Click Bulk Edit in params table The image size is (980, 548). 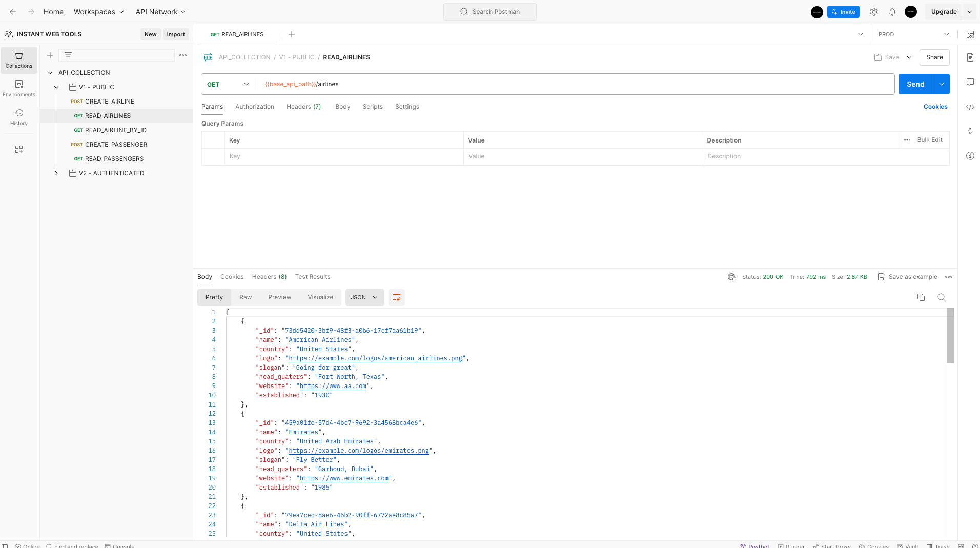[930, 140]
